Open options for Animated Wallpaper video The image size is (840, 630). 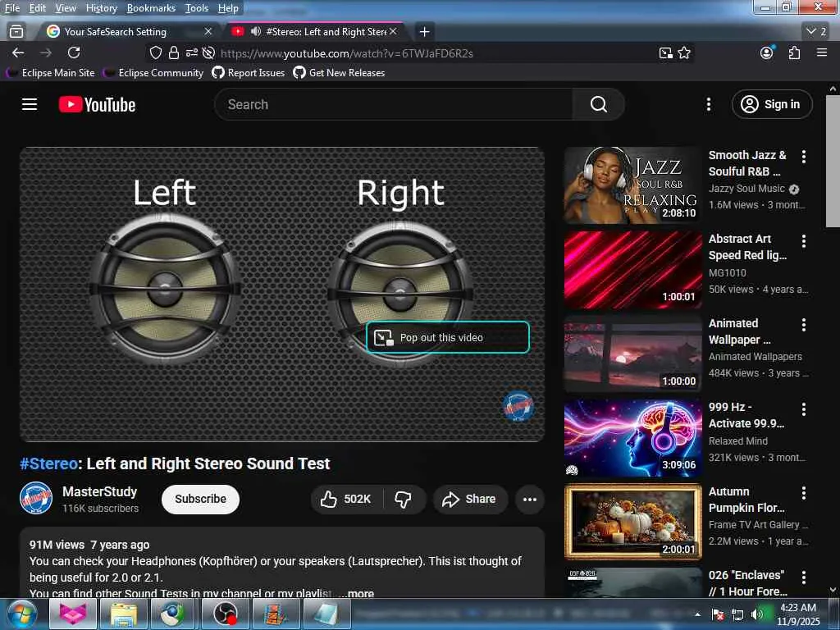pos(804,325)
